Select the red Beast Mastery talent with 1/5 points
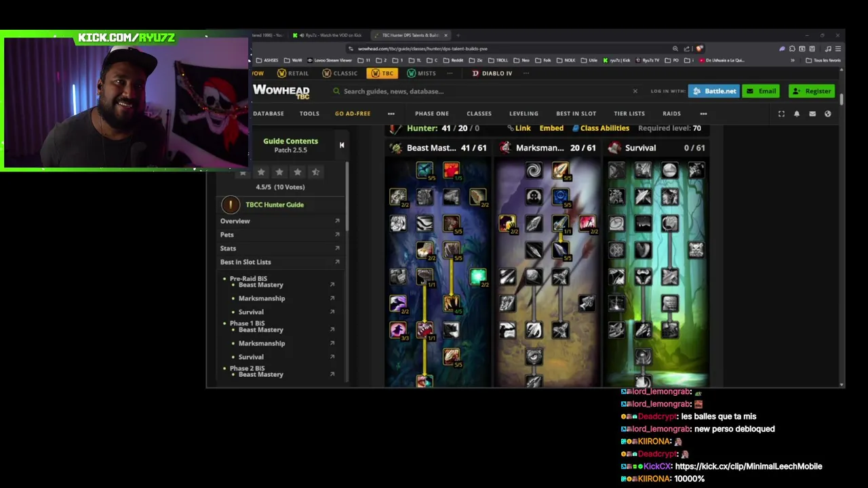Image resolution: width=868 pixels, height=488 pixels. coord(451,170)
